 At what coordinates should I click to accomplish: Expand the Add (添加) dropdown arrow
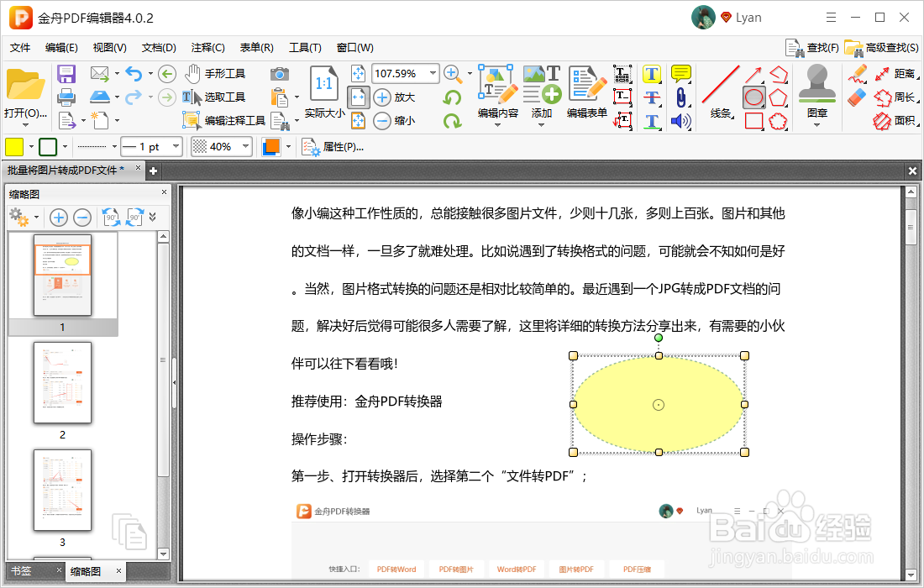pos(541,125)
